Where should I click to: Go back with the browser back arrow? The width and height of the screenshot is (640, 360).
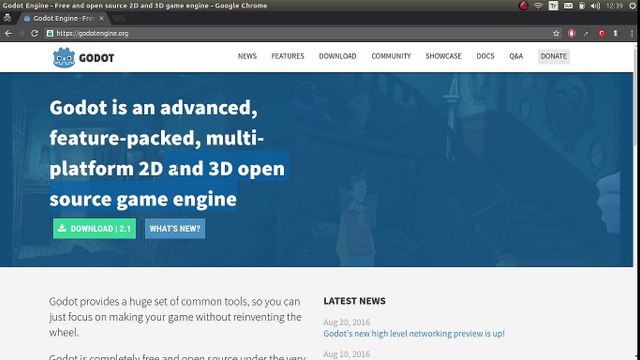(8, 33)
